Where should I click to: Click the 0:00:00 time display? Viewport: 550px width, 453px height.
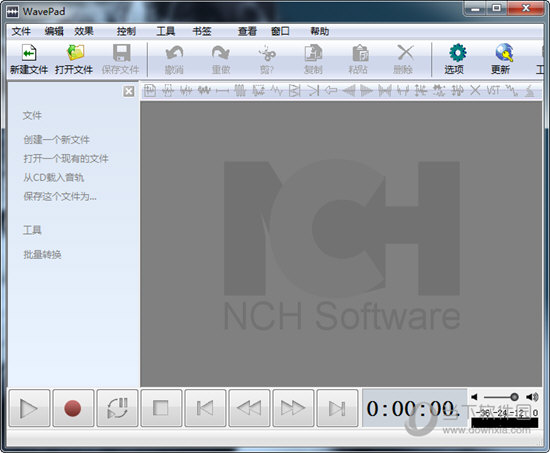pos(414,408)
